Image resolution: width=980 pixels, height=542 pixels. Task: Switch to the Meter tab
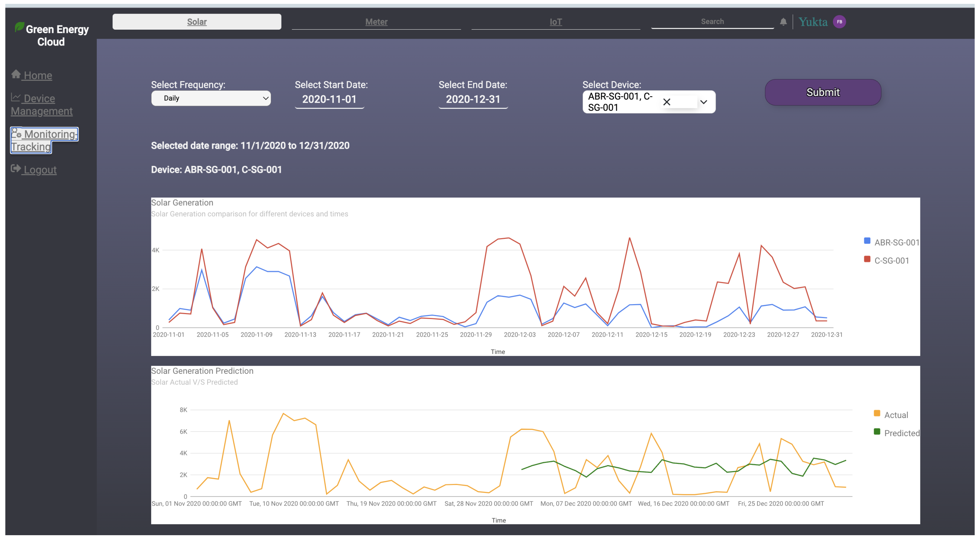tap(376, 22)
